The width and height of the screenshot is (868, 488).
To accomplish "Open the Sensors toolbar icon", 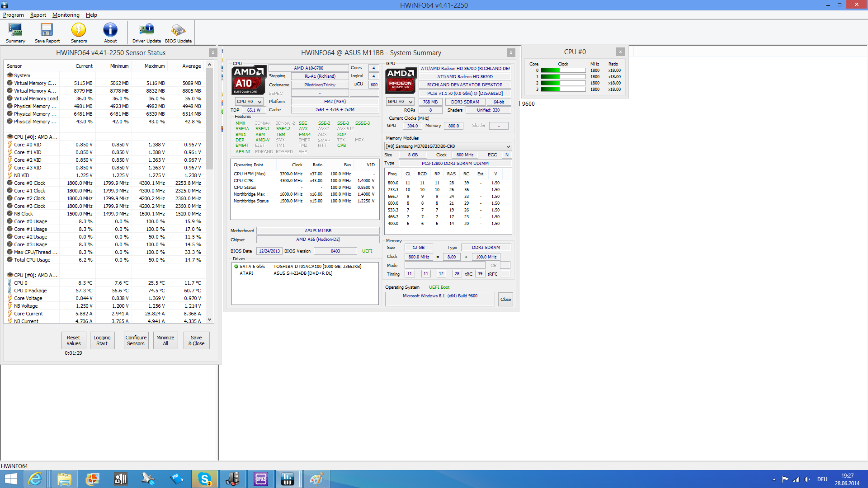I will [79, 33].
